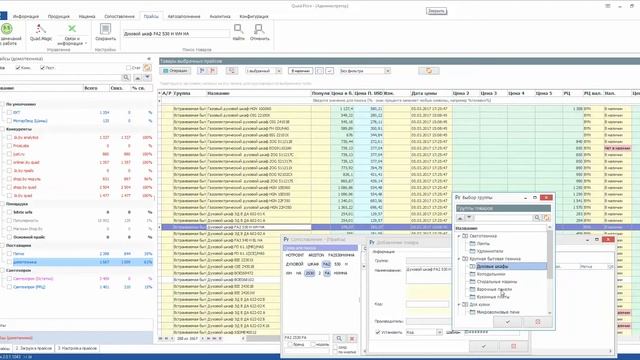Screen dimensions: 640x360
Task: Confirm group selection with the checkmark button
Action: (x=507, y=322)
